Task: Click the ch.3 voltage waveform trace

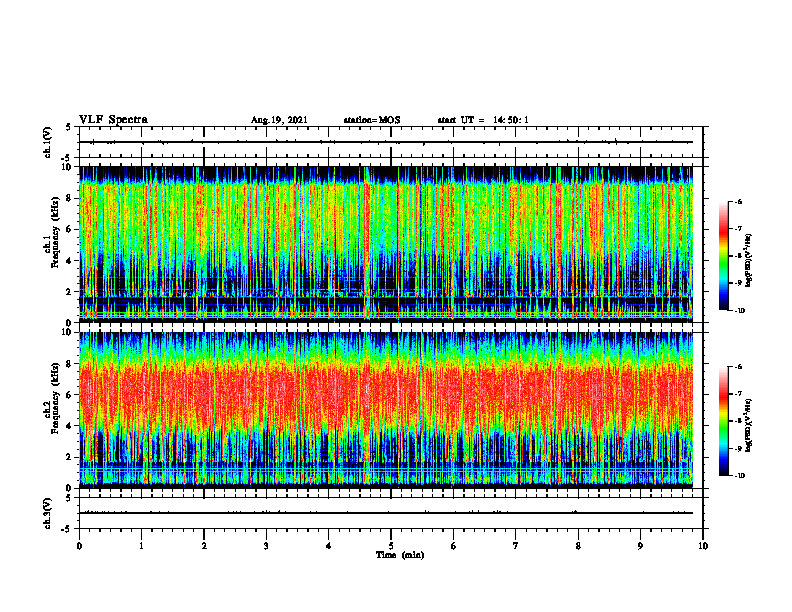Action: 386,513
